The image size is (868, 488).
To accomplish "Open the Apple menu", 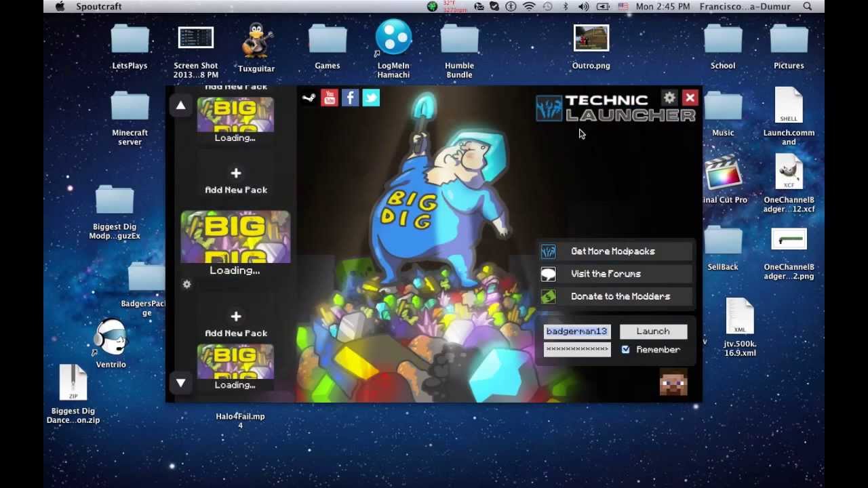I will 60,6.
